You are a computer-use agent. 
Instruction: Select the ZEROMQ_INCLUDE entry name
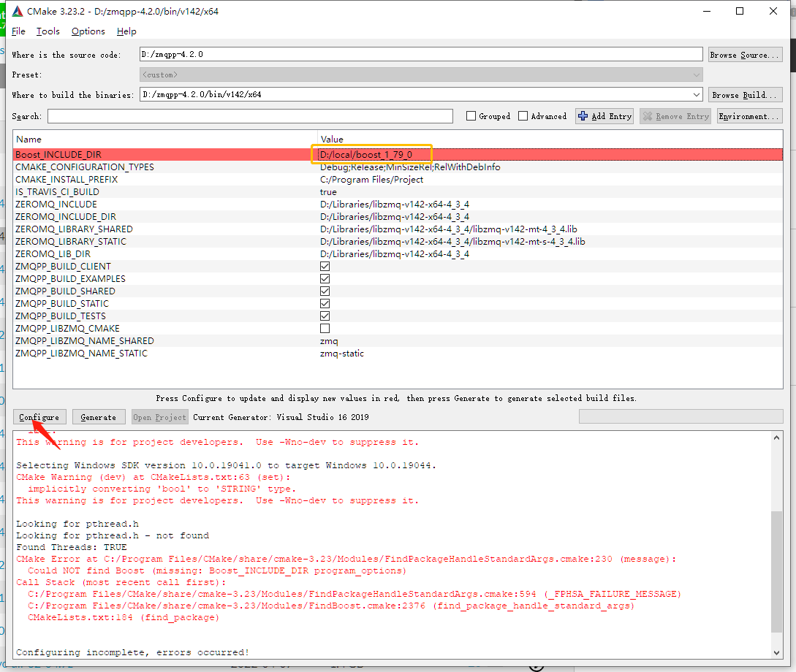click(56, 205)
